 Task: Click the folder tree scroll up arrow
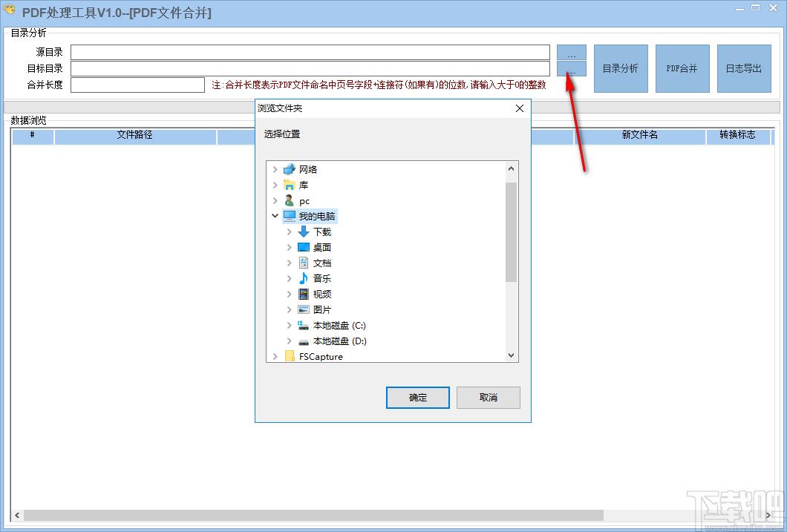point(511,168)
